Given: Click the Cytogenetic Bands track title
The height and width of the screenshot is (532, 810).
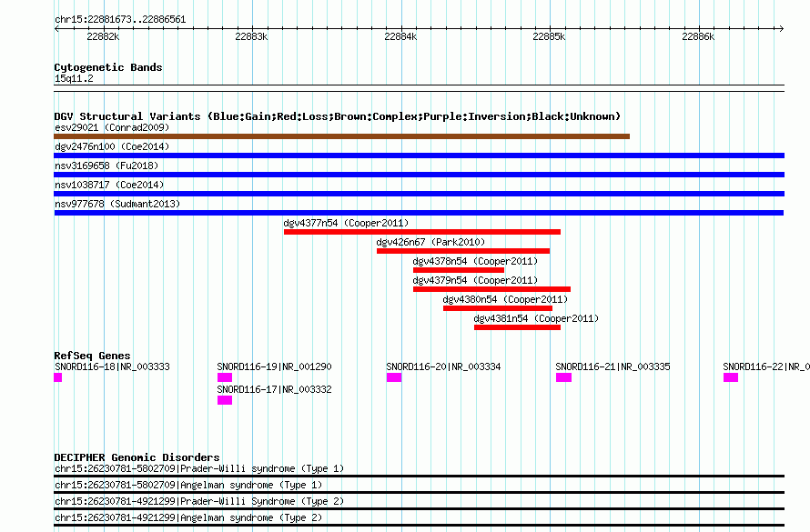Looking at the screenshot, I should (108, 67).
